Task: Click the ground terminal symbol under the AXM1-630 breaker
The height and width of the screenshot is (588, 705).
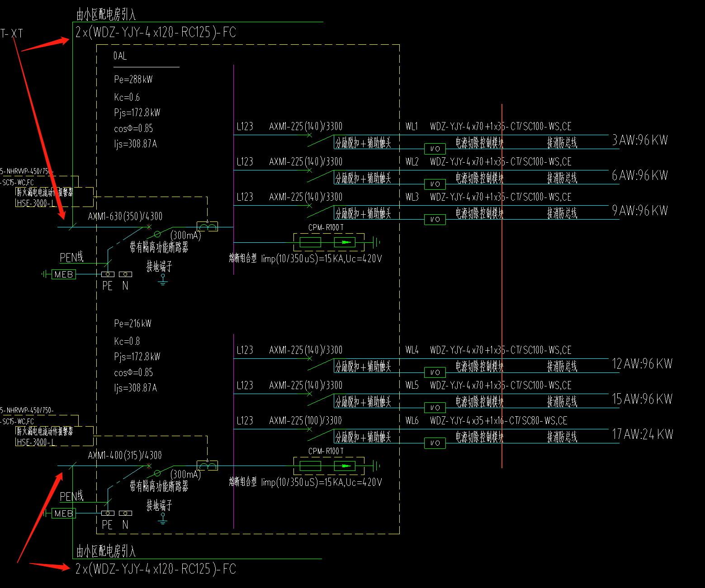Action: point(163,280)
